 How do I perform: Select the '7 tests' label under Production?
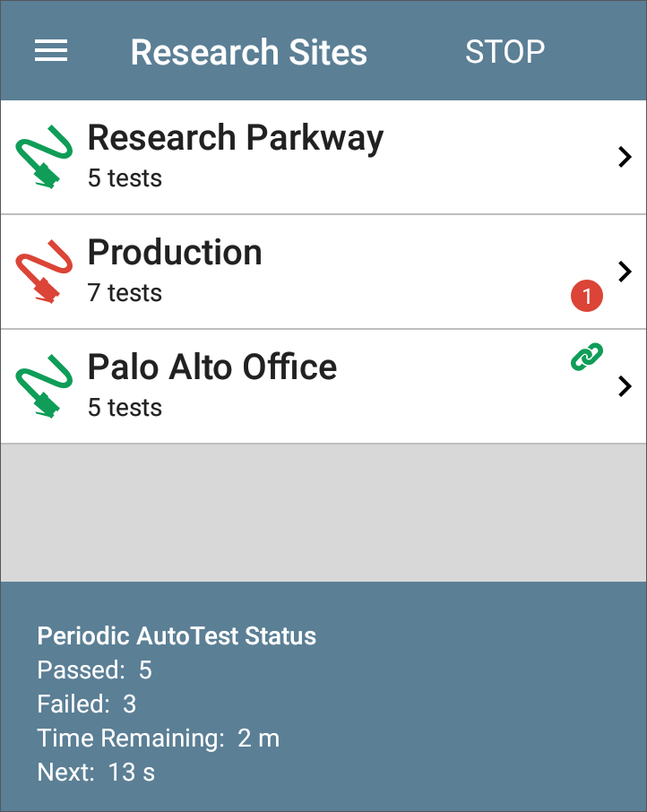(x=125, y=293)
